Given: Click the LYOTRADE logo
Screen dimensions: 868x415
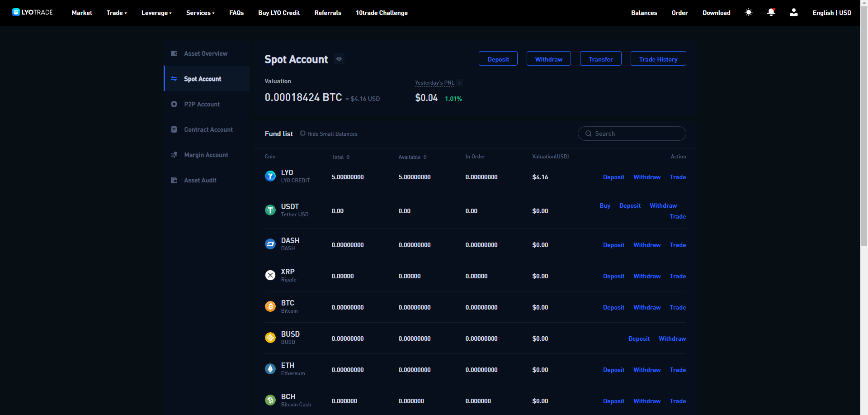Looking at the screenshot, I should pyautogui.click(x=32, y=12).
